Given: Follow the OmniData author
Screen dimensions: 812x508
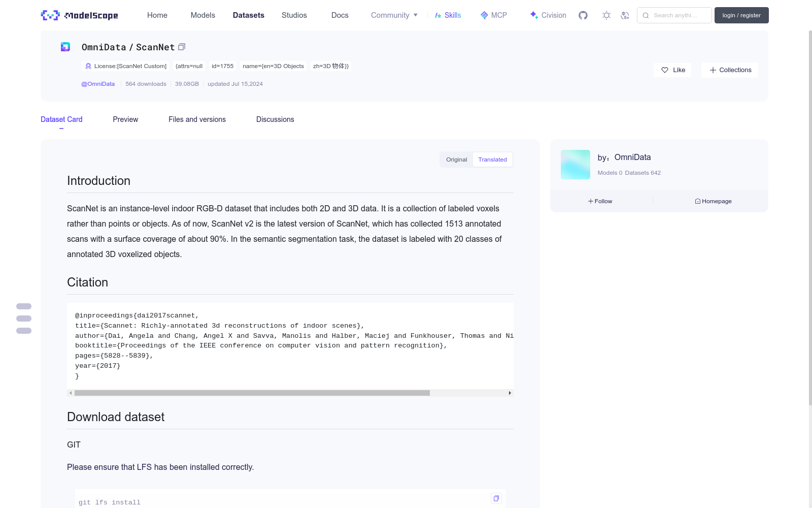Looking at the screenshot, I should pyautogui.click(x=600, y=201).
